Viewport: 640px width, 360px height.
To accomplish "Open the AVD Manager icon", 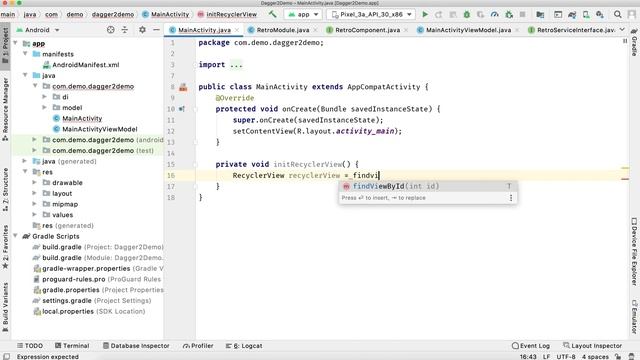I will [x=586, y=14].
